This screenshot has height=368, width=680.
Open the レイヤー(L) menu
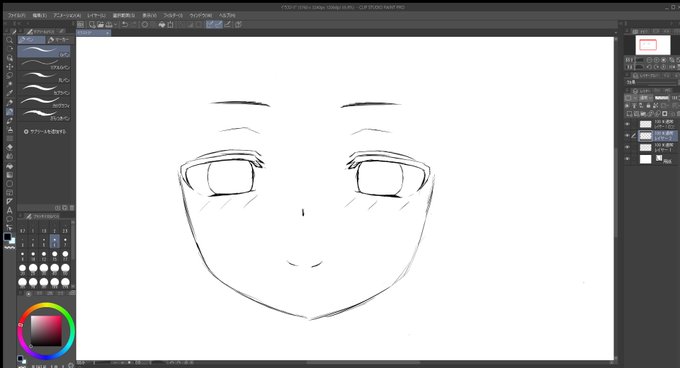click(x=96, y=15)
